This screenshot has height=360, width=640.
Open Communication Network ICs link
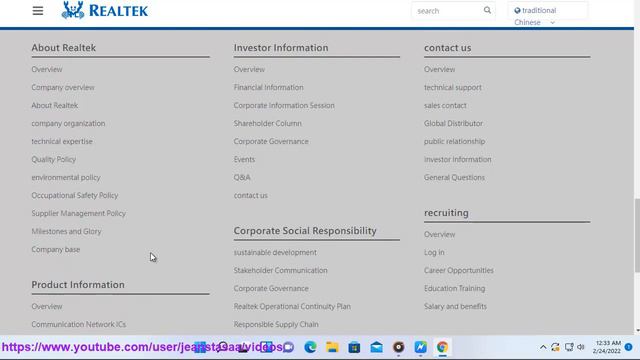(x=78, y=324)
